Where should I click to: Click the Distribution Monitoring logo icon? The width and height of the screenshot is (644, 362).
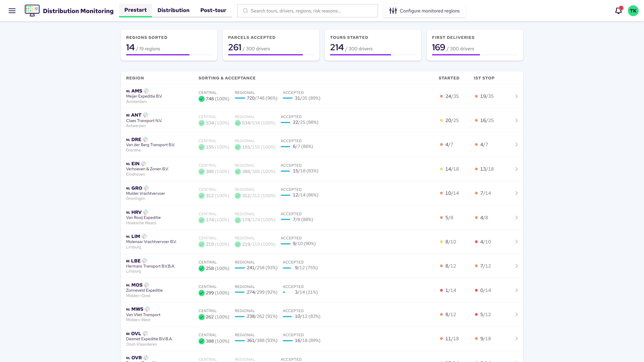click(x=32, y=11)
